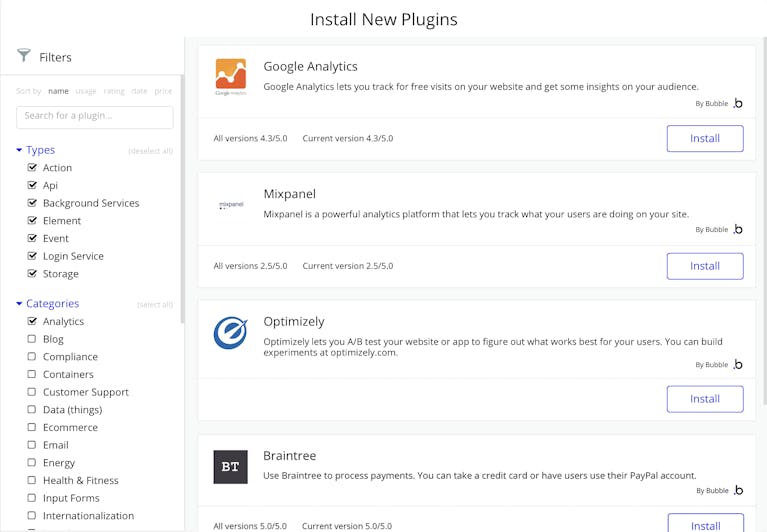The width and height of the screenshot is (767, 532).
Task: Toggle the Event type checkbox
Action: pos(32,238)
